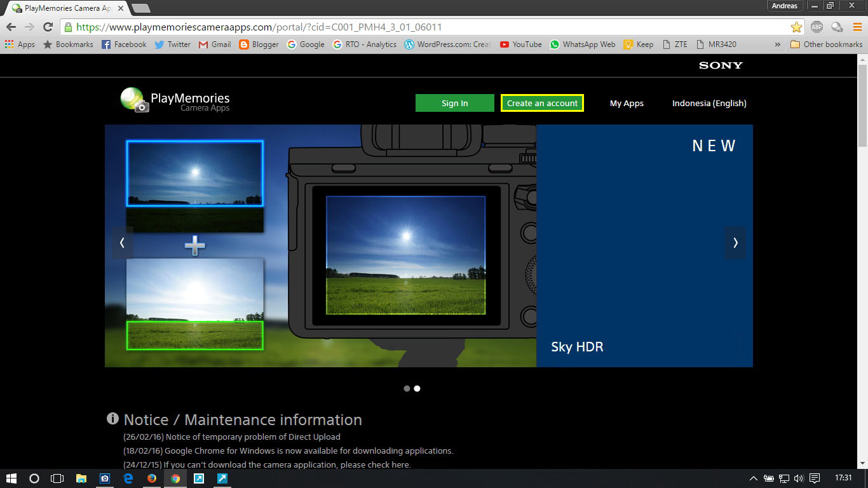
Task: Open the Blogger bookmark
Action: pos(259,44)
